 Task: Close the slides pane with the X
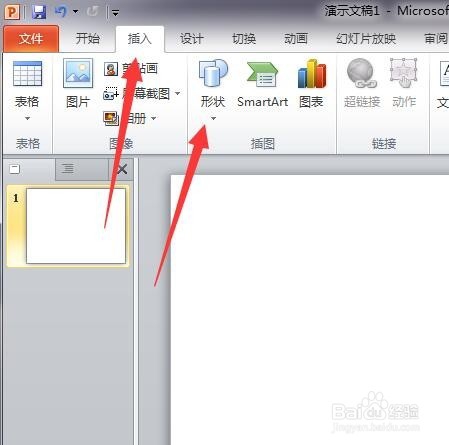pos(122,169)
